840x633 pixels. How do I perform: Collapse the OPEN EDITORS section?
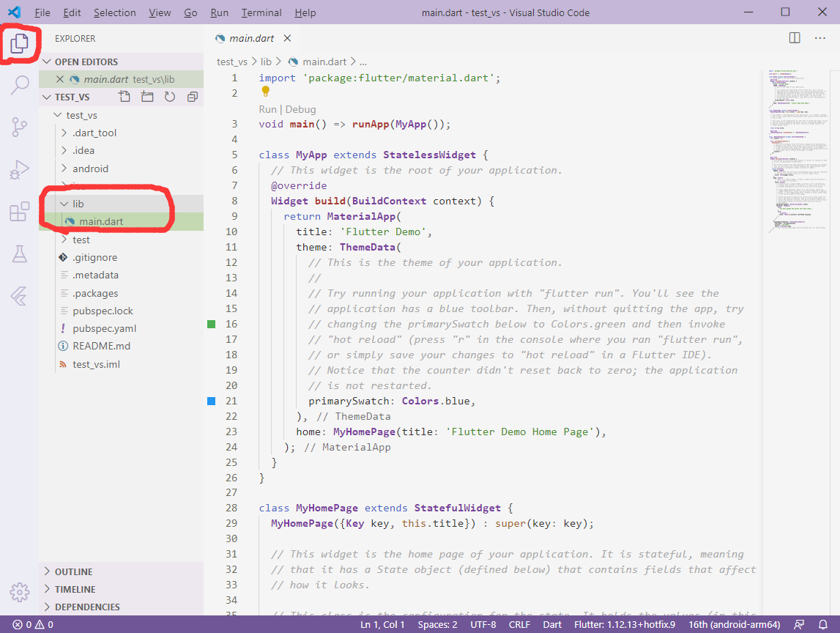point(47,62)
